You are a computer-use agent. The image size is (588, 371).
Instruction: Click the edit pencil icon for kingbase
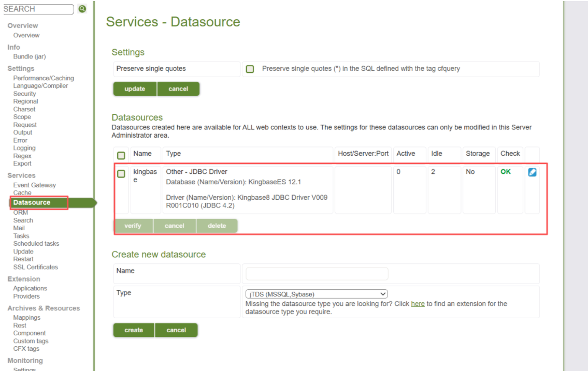coord(532,172)
